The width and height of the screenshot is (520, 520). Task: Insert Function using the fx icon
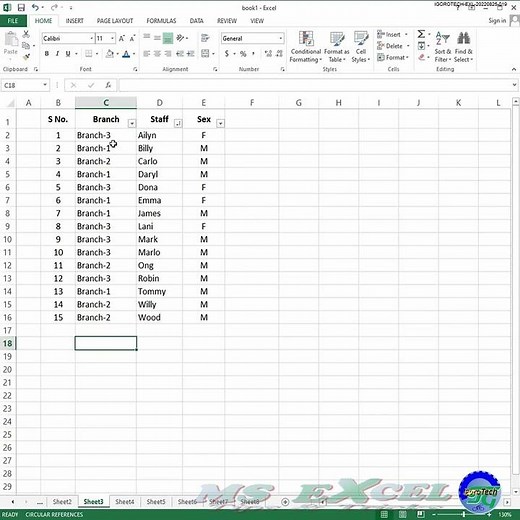click(x=108, y=85)
